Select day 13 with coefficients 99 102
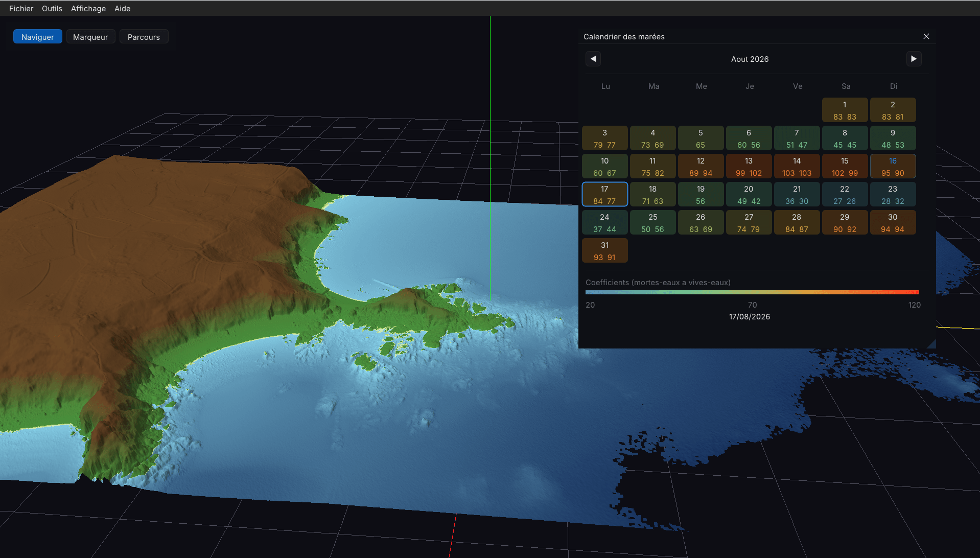 tap(749, 167)
